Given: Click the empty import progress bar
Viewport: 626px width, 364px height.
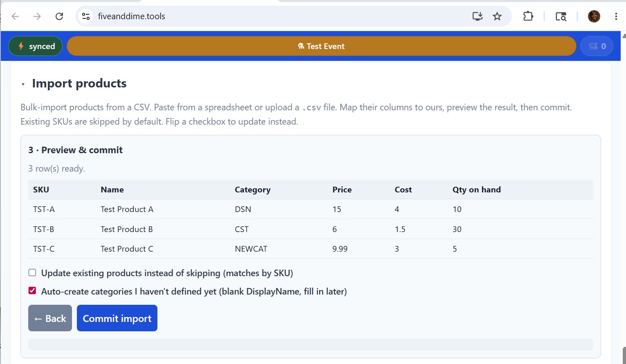Looking at the screenshot, I should click(x=310, y=344).
